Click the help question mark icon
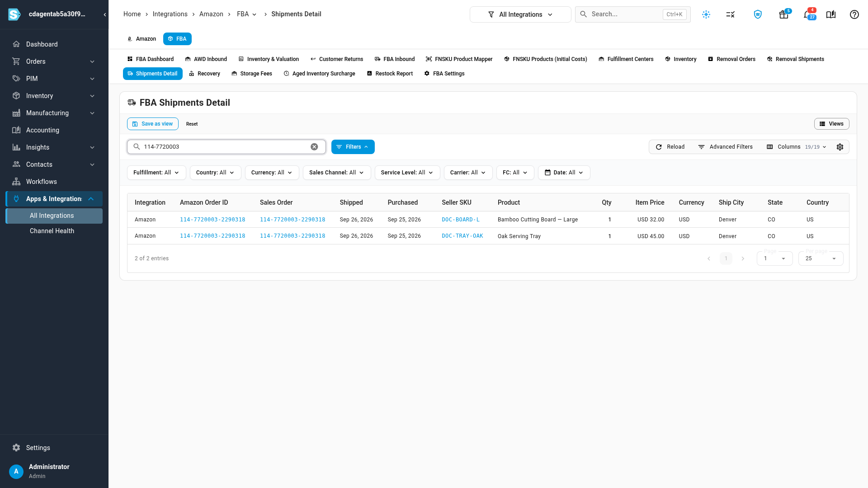Viewport: 868px width, 488px height. coord(854,14)
